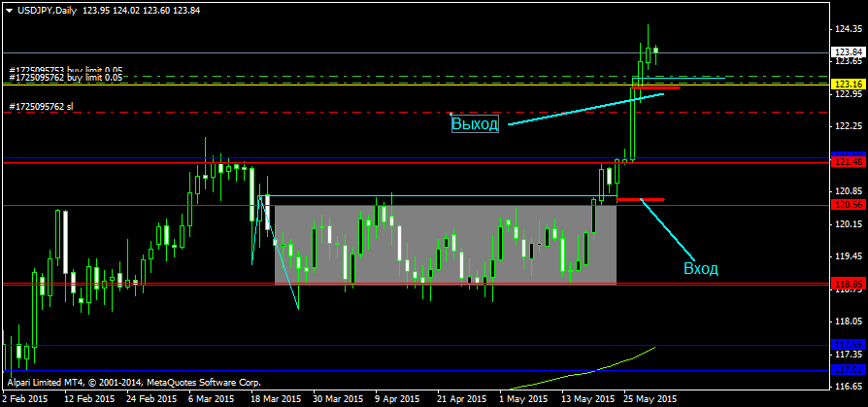The image size is (868, 407).
Task: Click red price tag 118.85
Action: (849, 284)
